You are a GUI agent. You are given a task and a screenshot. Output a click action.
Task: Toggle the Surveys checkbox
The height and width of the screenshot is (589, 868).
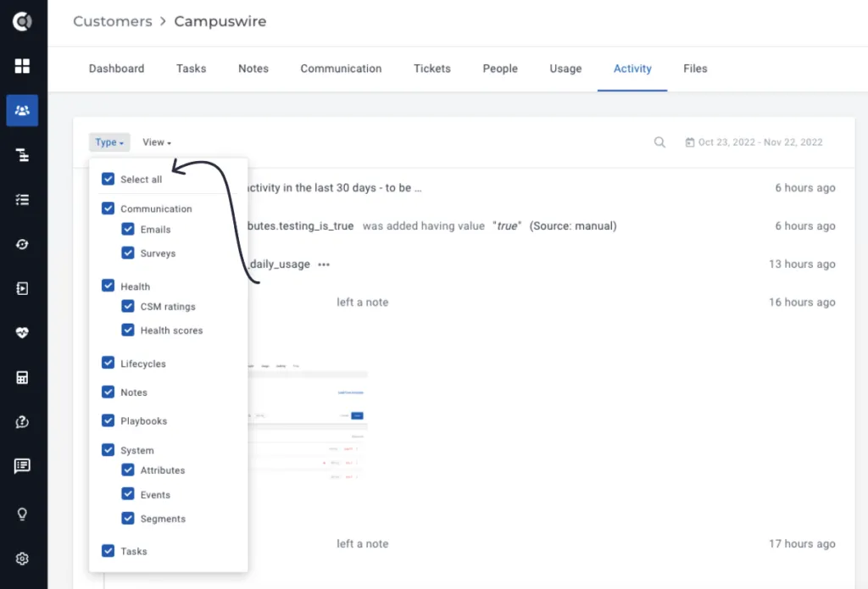128,253
